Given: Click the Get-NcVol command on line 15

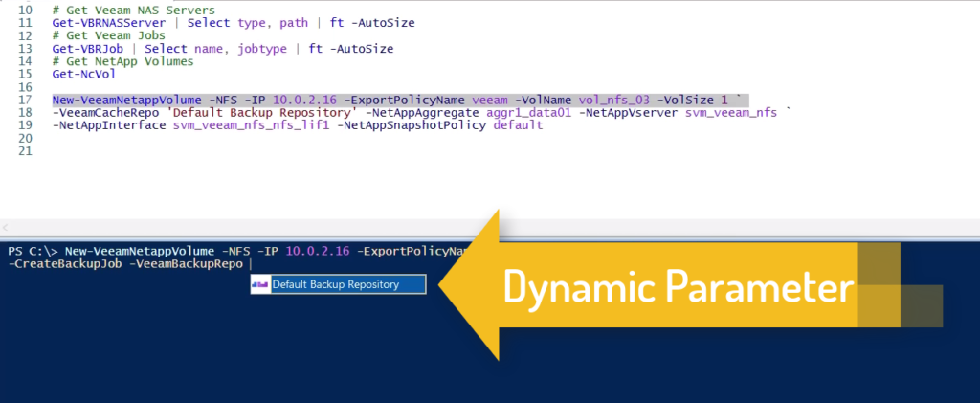Looking at the screenshot, I should click(x=78, y=74).
